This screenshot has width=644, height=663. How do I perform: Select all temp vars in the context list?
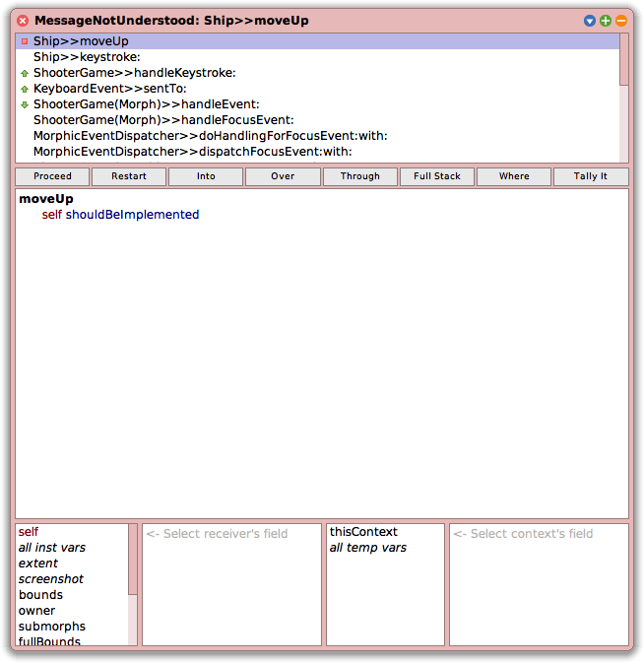[385, 548]
